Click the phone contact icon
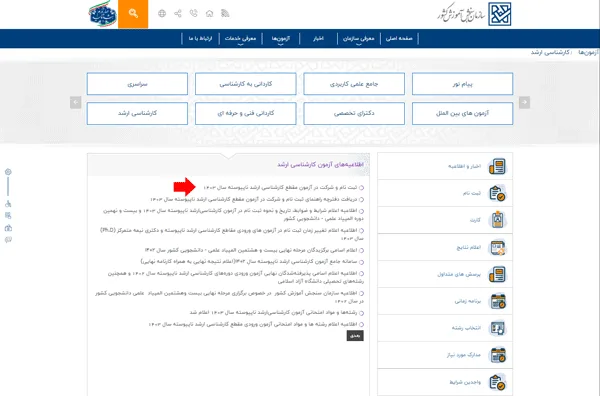Viewport: 600px width, 396px height. tap(194, 14)
